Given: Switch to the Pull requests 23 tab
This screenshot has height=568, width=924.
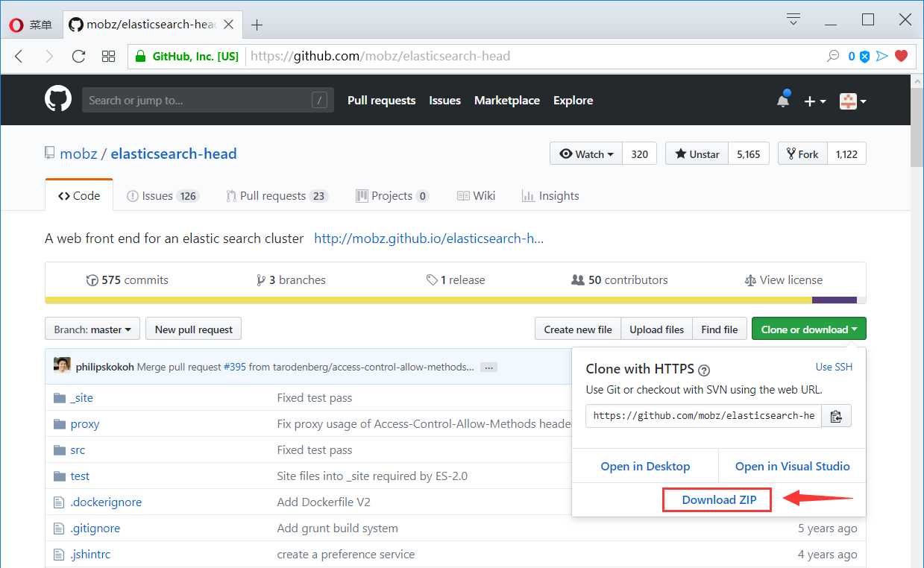Looking at the screenshot, I should tap(277, 196).
